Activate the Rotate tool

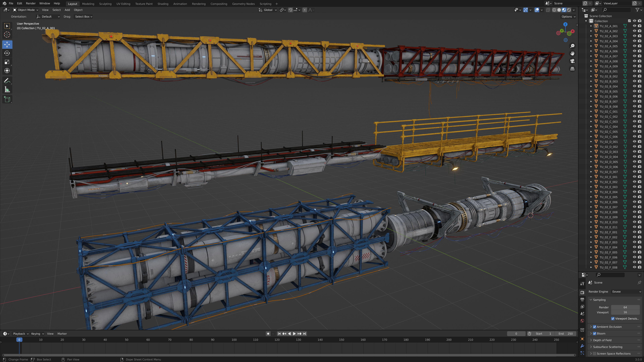pos(7,53)
